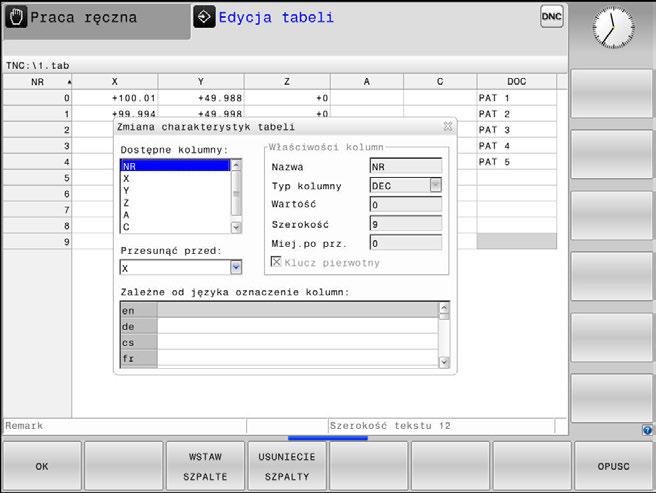Click the analog clock icon
Image resolution: width=656 pixels, height=493 pixels.
coord(613,28)
